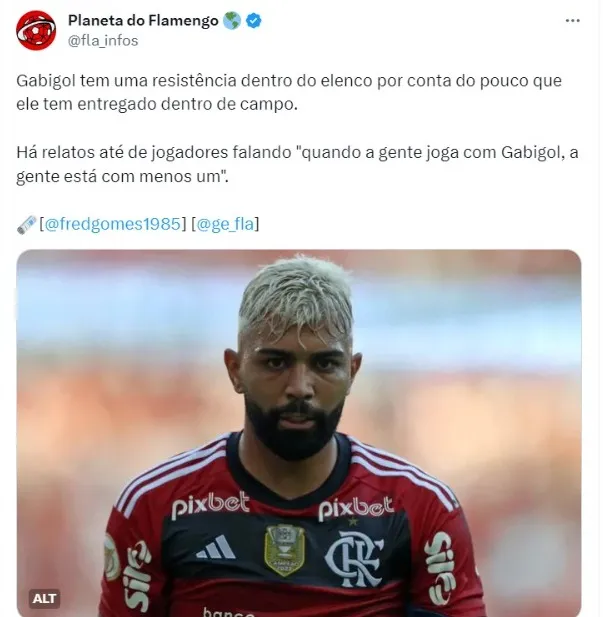Click the rolled newspaper emoji
The image size is (603, 617).
[x=26, y=225]
